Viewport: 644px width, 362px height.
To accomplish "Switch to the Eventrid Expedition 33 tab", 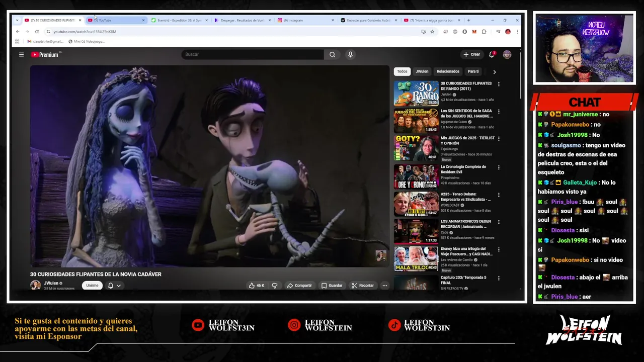I will pos(179,20).
